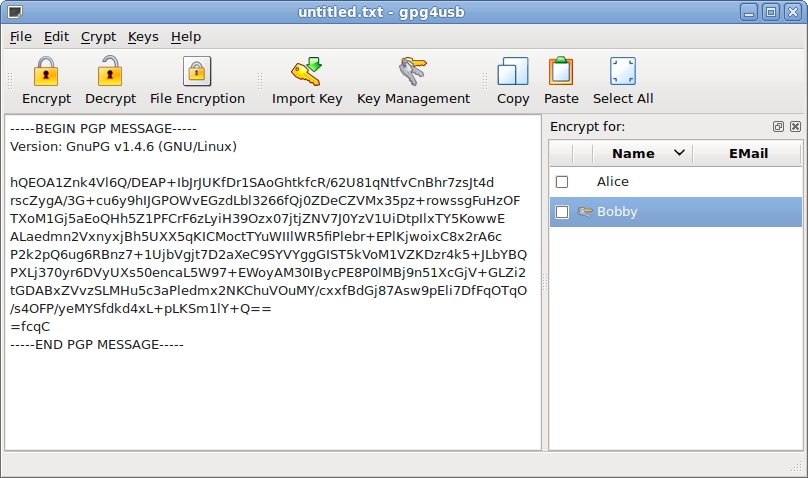Click the Version: GnuPG v1.4.6 line
Viewport: 808px width, 478px height.
coord(123,147)
